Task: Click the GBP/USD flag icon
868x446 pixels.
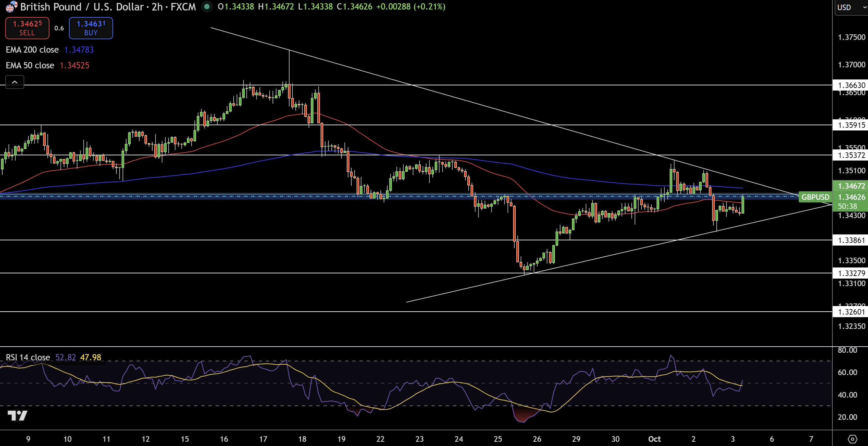Action: tap(11, 7)
